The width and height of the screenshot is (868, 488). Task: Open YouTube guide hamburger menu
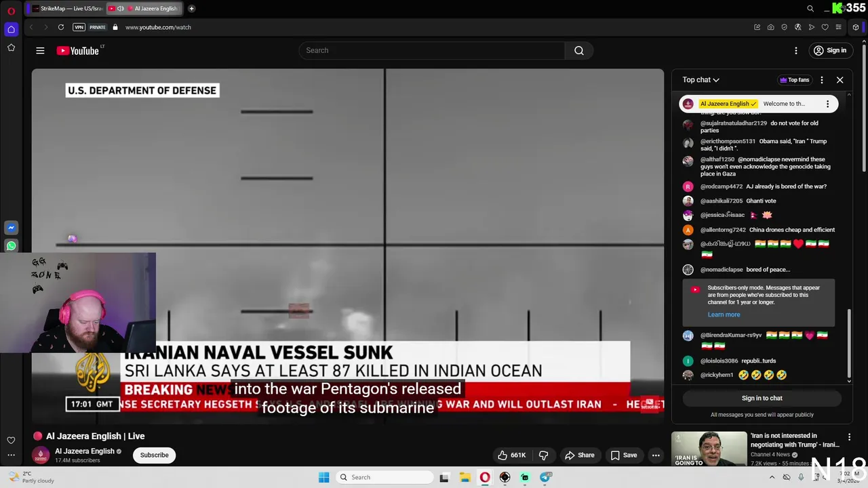click(40, 50)
